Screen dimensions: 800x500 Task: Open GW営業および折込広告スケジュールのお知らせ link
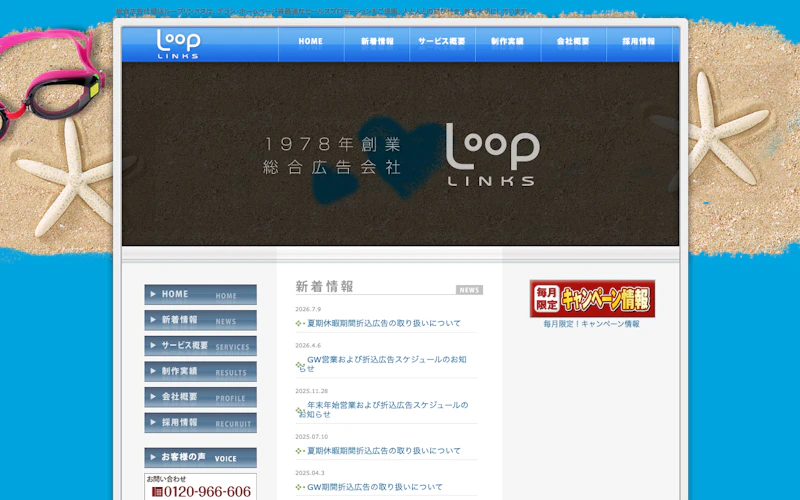click(383, 364)
